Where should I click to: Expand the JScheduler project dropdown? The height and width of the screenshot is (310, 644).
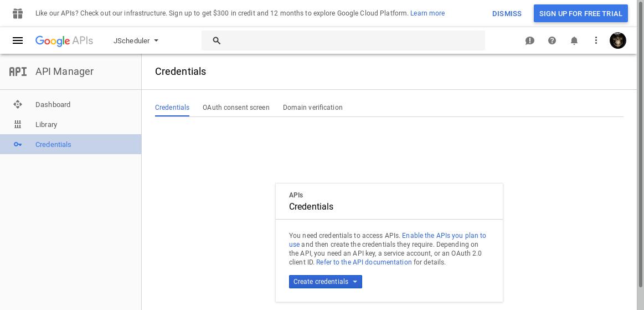(136, 40)
